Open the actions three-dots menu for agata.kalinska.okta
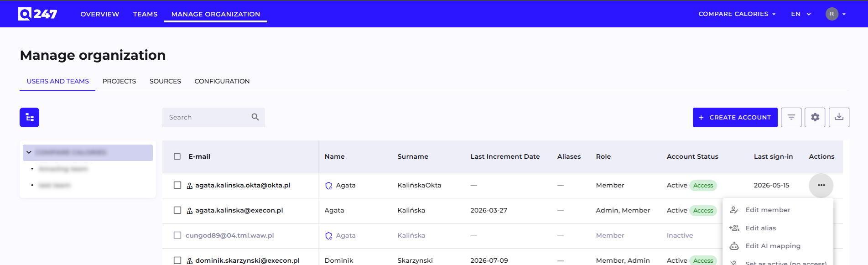Screen dimensions: 868x265 tap(821, 185)
